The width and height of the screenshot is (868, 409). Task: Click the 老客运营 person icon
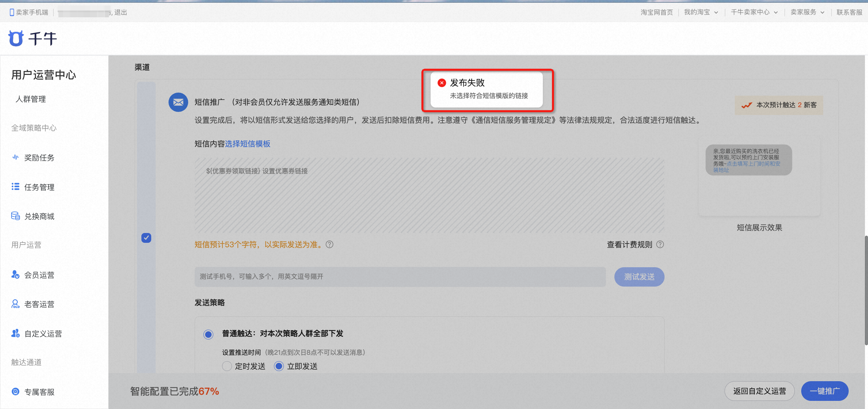pos(16,304)
